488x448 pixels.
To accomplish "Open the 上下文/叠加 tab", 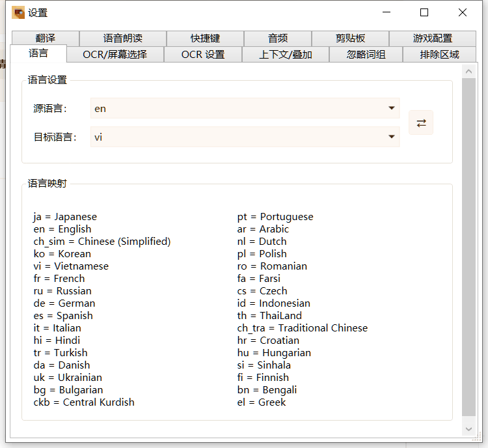I will coord(286,55).
